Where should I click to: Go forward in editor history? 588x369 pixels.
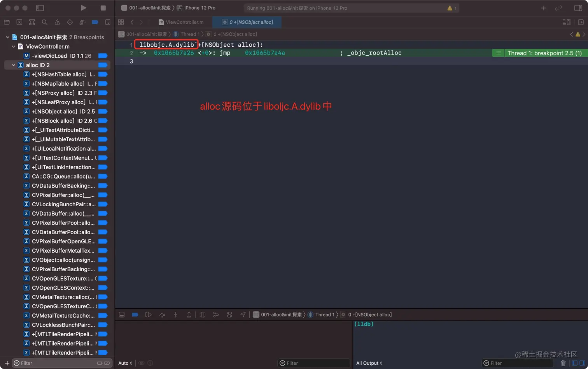(141, 22)
